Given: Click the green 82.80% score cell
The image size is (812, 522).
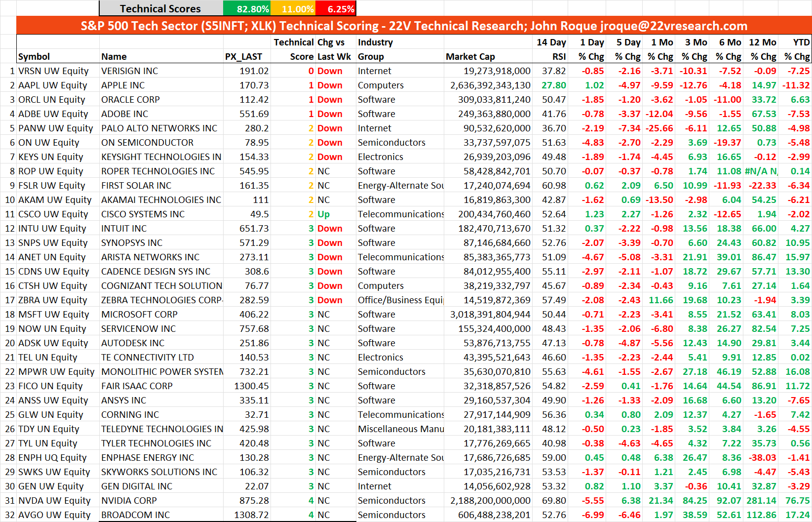Looking at the screenshot, I should (x=247, y=8).
